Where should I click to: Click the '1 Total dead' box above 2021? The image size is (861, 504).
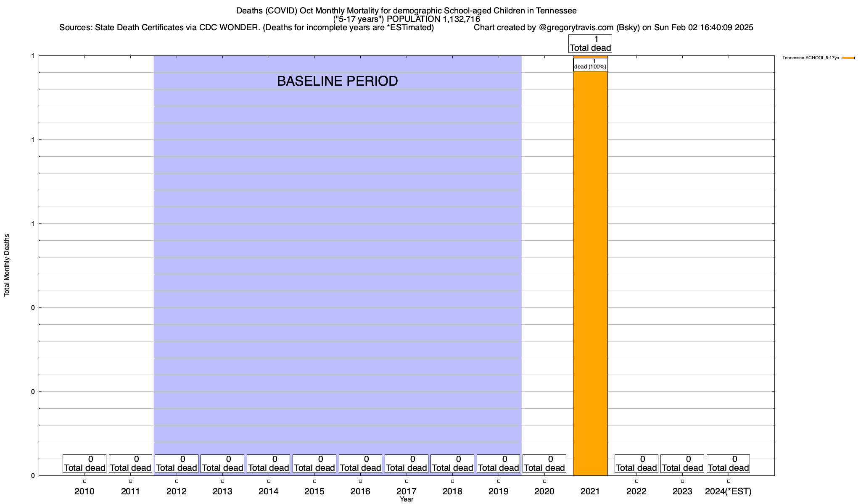tap(590, 44)
